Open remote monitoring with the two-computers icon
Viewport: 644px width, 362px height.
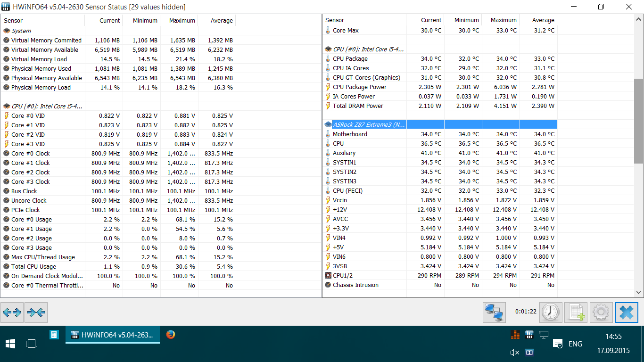coord(494,312)
